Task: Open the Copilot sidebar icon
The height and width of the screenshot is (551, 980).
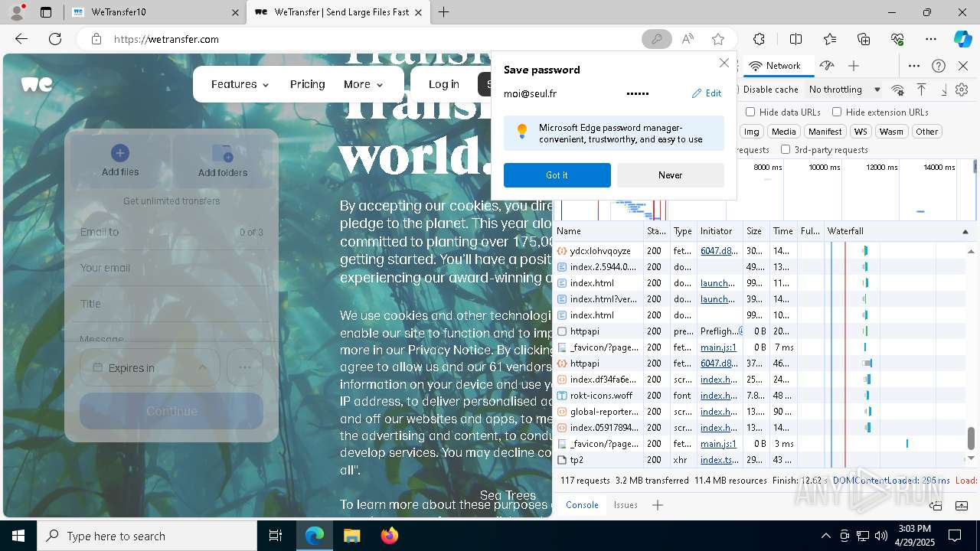Action: [962, 39]
